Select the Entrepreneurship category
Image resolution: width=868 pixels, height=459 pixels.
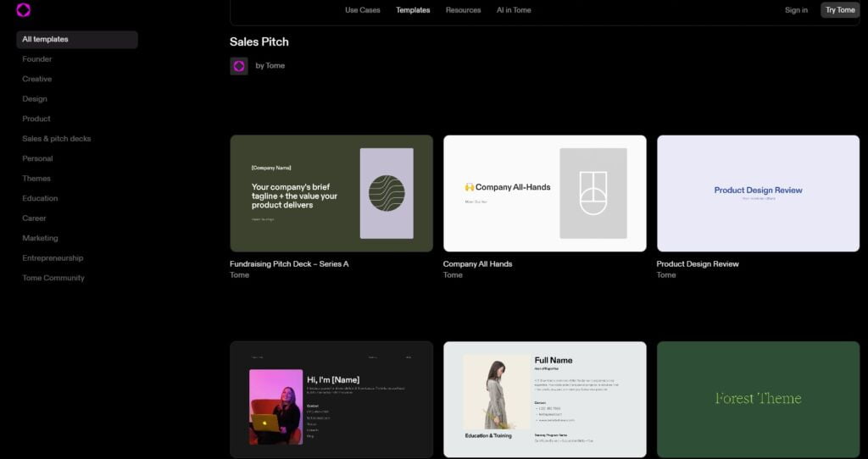[x=53, y=258]
